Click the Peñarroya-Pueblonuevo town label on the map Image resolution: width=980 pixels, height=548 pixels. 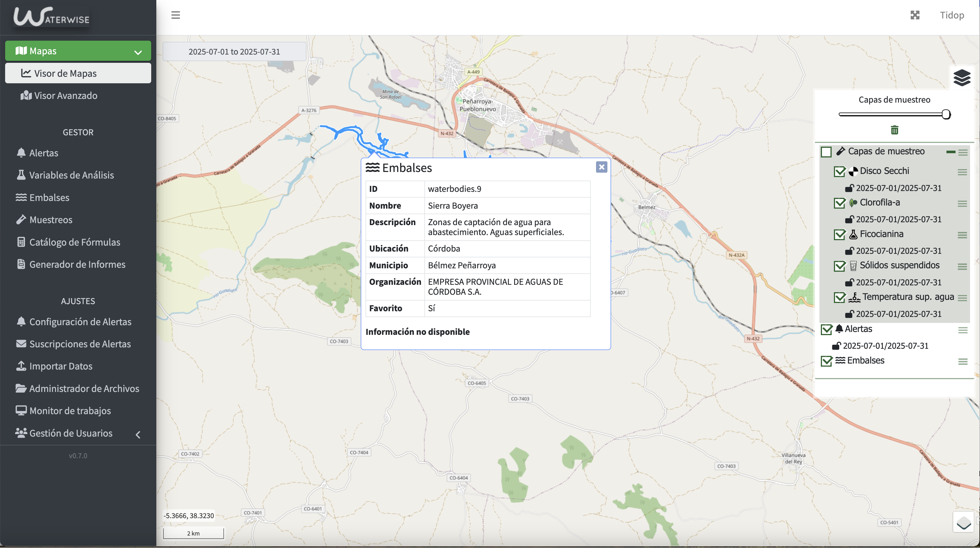(x=478, y=105)
